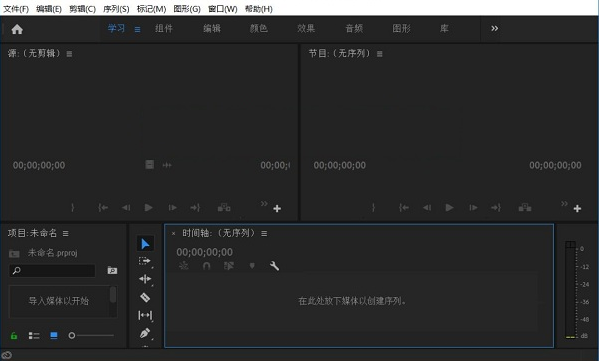This screenshot has width=599, height=361.
Task: Add marker in Program monitor
Action: [373, 208]
